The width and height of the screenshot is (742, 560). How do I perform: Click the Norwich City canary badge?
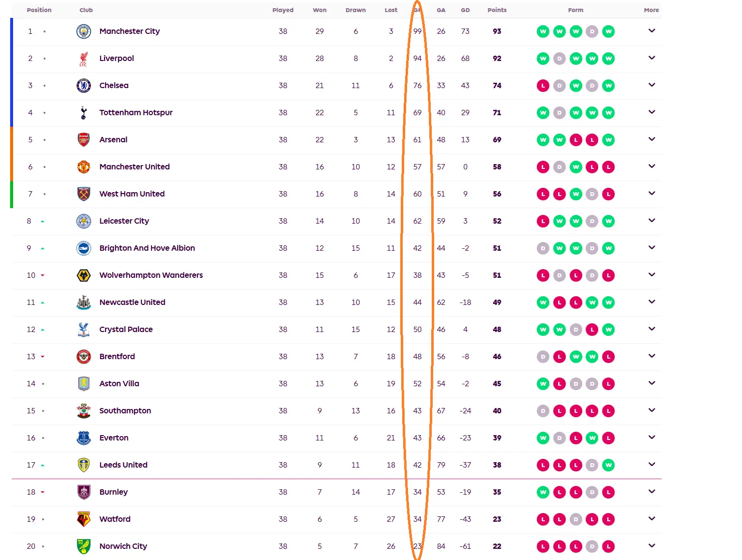[x=84, y=546]
